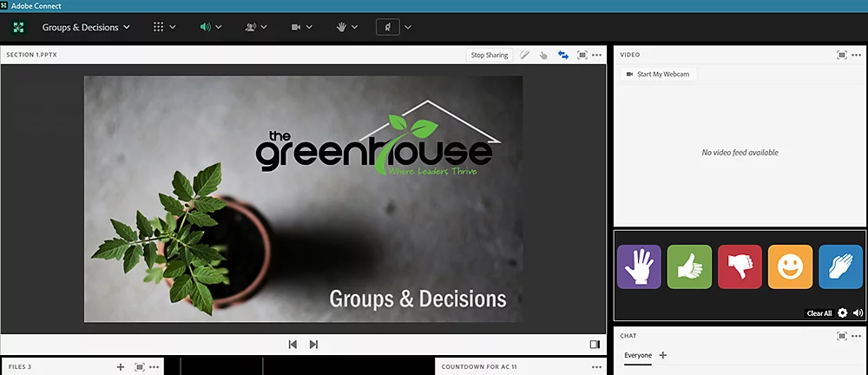Enable the draw pencil tool in share pod
Viewport: 868px width, 375px height.
tap(525, 55)
